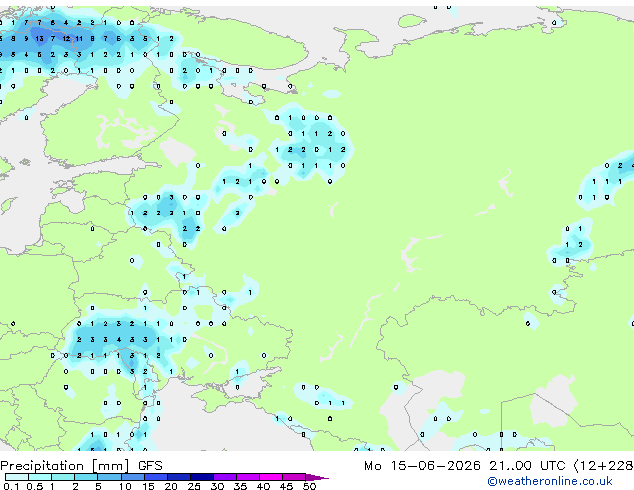Click the legend label '0.5'
The height and width of the screenshot is (490, 634).
point(34,486)
